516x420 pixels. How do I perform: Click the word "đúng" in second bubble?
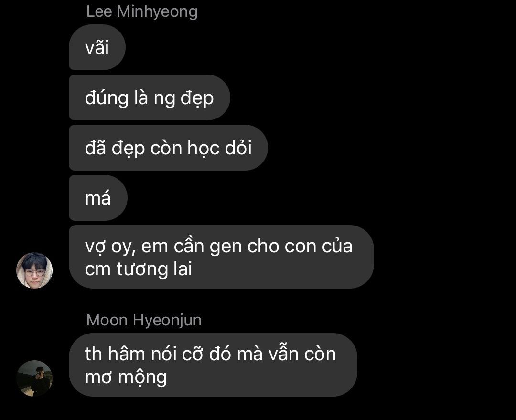[x=107, y=98]
